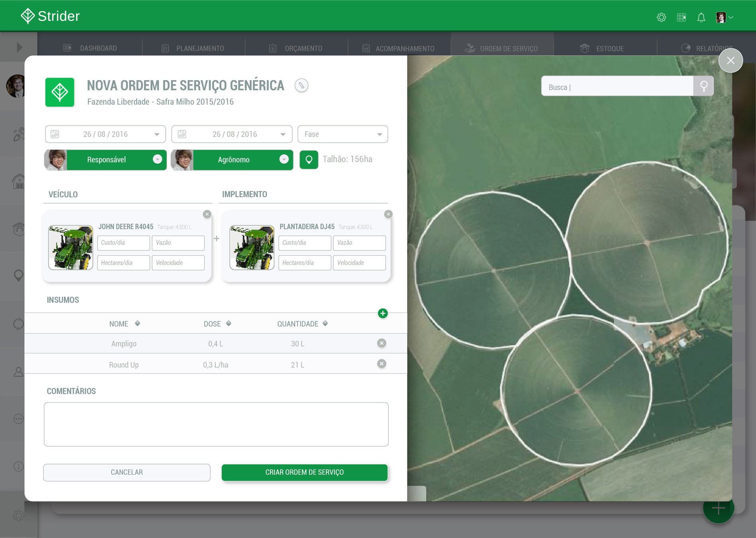Click the Strider logo
Viewport: 756px width, 538px height.
(x=50, y=16)
